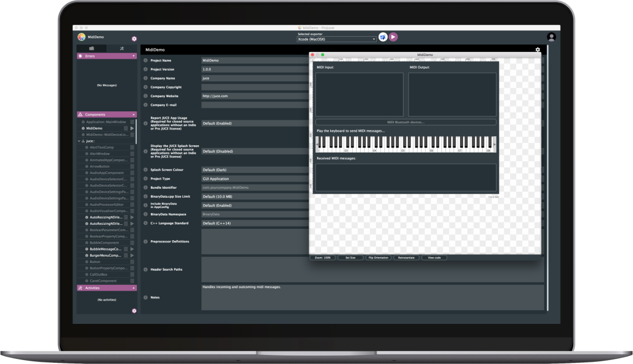633x364 pixels.
Task: Switch to the build tools tab
Action: (x=122, y=49)
